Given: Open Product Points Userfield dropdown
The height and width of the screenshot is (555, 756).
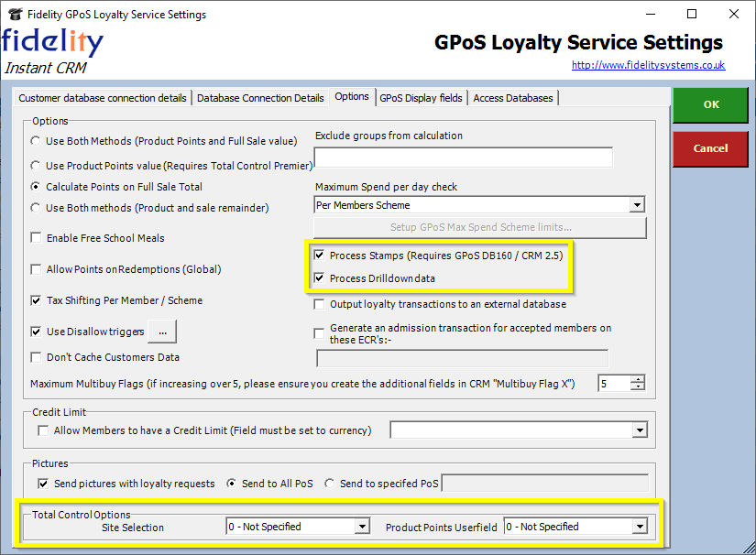Looking at the screenshot, I should [640, 527].
